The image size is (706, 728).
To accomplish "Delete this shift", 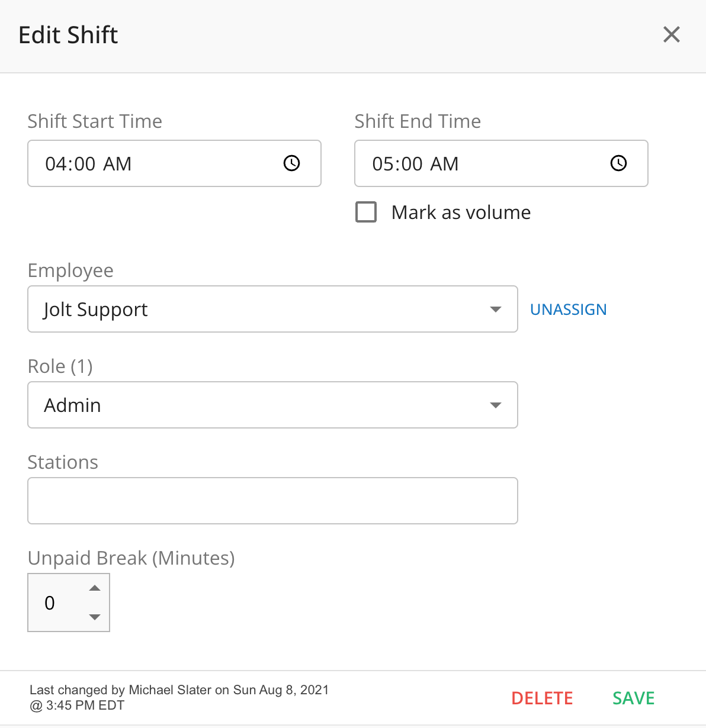I will [x=542, y=698].
